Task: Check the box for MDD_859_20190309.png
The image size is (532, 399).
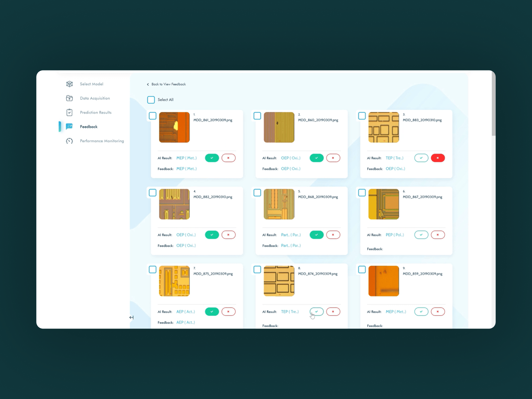Action: (362, 269)
